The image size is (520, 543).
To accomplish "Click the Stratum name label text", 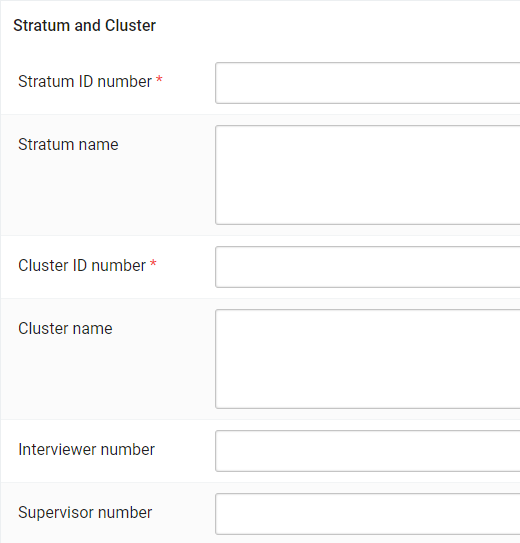I will (x=68, y=144).
